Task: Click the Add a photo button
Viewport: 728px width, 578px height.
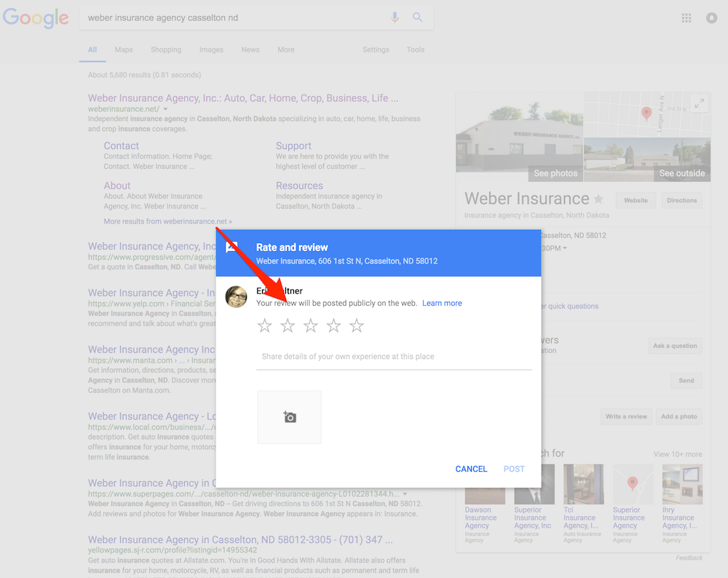Action: (678, 416)
